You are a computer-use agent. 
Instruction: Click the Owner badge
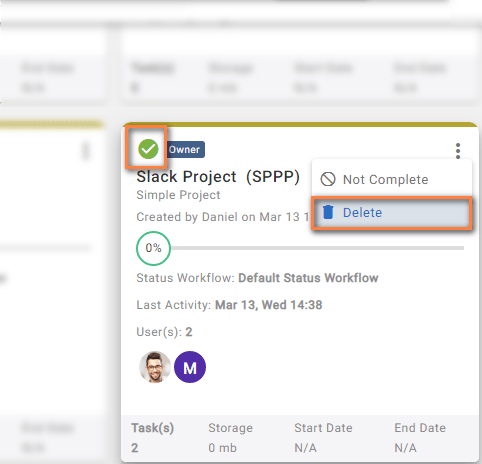click(x=185, y=150)
